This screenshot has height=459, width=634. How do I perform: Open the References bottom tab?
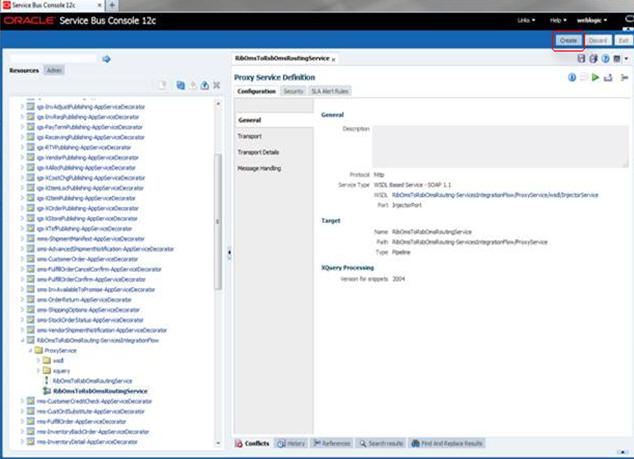pyautogui.click(x=332, y=443)
